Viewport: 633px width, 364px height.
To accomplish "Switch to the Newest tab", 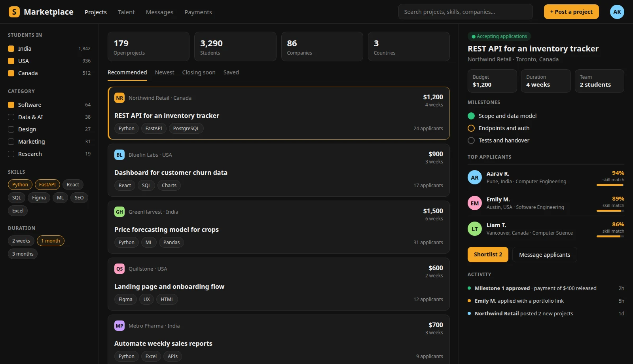I will tap(165, 72).
